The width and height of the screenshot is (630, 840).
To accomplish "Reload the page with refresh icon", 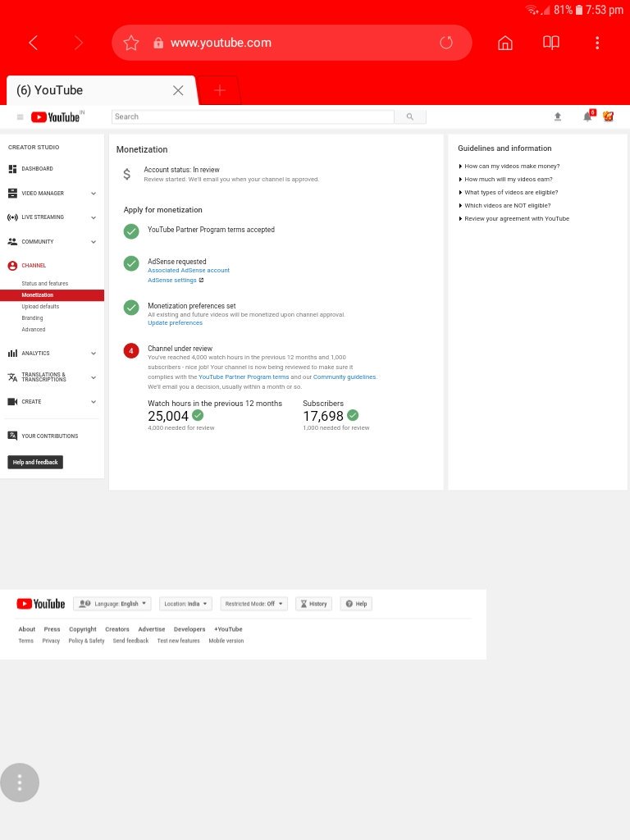I will pyautogui.click(x=446, y=43).
